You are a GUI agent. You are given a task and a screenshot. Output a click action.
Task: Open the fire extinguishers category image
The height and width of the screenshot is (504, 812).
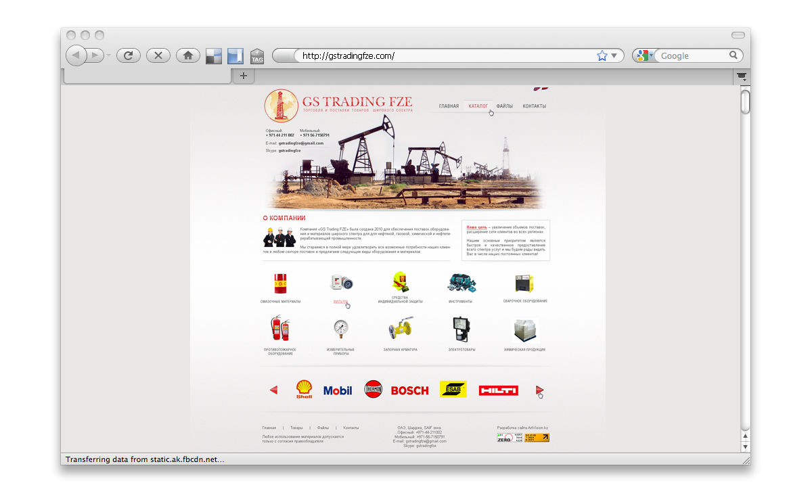[x=279, y=329]
